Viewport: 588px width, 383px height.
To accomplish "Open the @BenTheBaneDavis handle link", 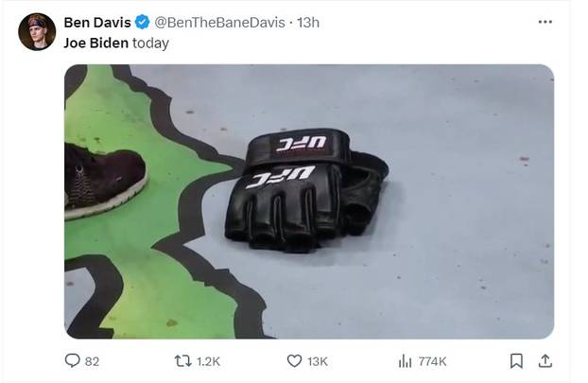I will 219,23.
